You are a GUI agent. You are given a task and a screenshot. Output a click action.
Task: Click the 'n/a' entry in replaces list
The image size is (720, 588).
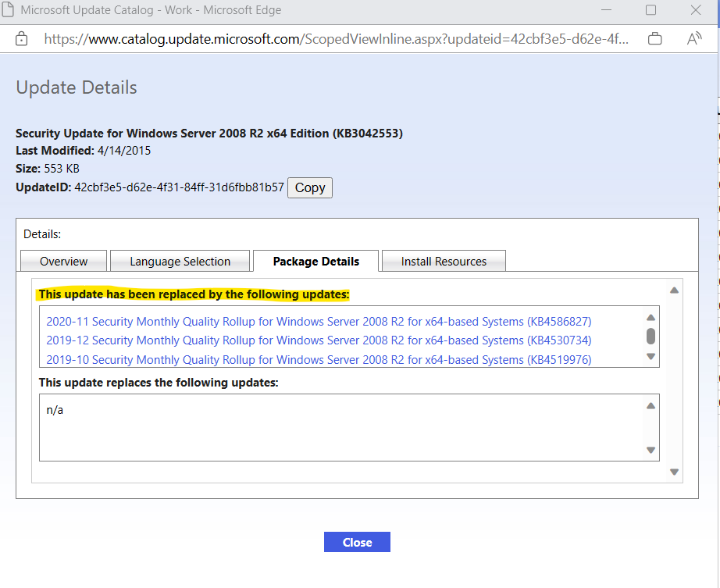point(55,410)
